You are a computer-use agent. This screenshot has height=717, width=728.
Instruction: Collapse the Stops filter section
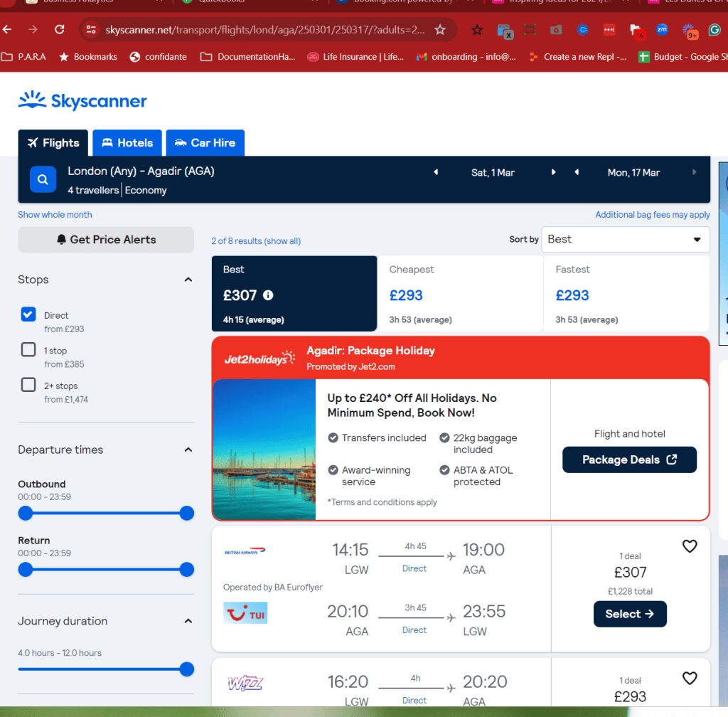pyautogui.click(x=188, y=280)
